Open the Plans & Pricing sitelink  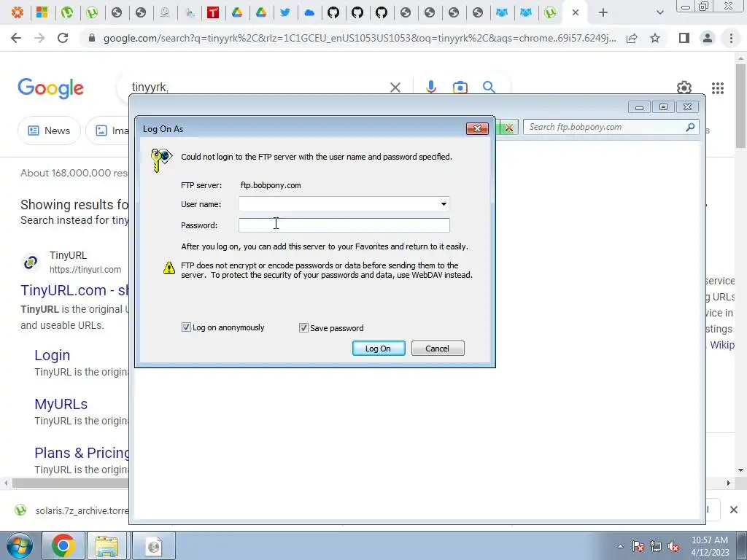[x=82, y=453]
